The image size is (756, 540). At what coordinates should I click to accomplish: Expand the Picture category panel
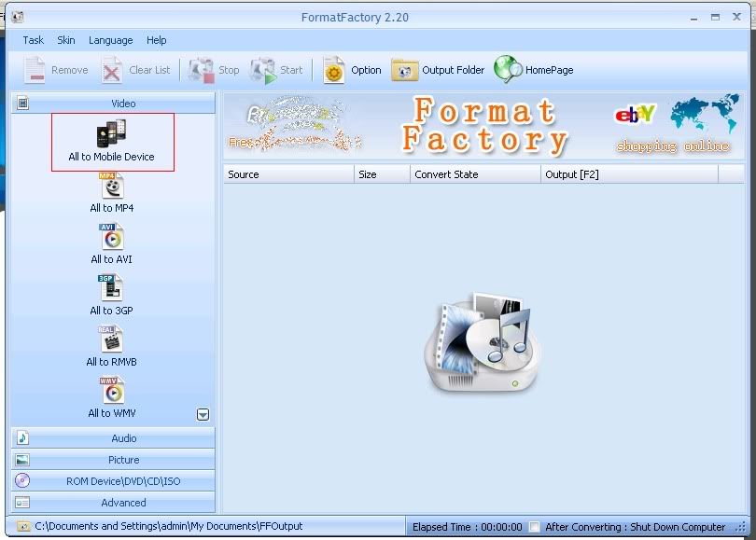pyautogui.click(x=113, y=460)
